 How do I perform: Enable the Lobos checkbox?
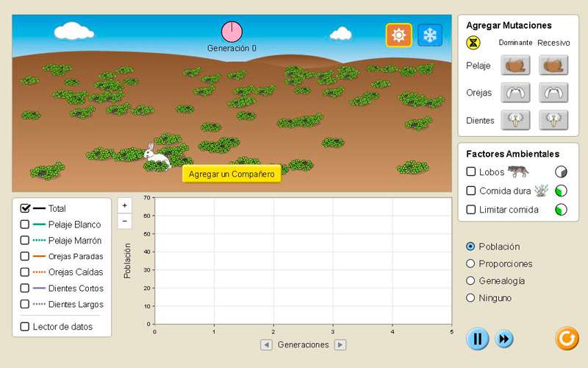point(471,172)
